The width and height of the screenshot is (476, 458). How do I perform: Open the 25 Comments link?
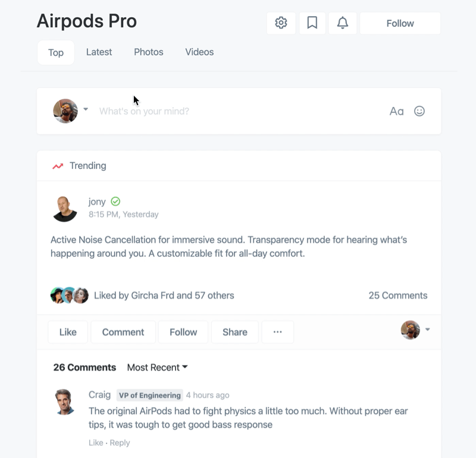click(x=397, y=295)
